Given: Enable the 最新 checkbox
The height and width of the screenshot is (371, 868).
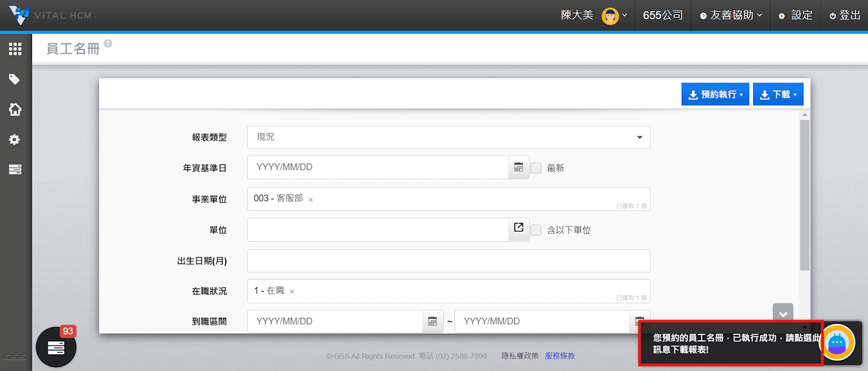Looking at the screenshot, I should pyautogui.click(x=536, y=168).
